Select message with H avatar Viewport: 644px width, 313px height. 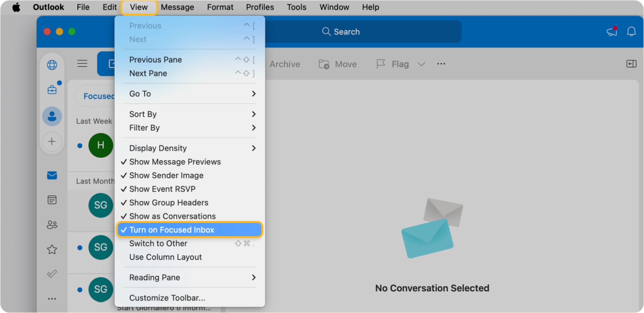click(x=100, y=145)
